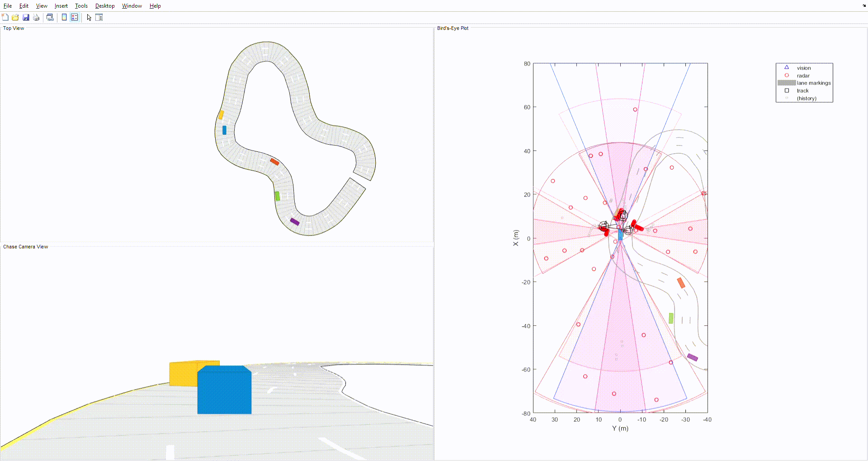The width and height of the screenshot is (868, 461).
Task: Click the Chase Camera View panel title
Action: point(25,247)
